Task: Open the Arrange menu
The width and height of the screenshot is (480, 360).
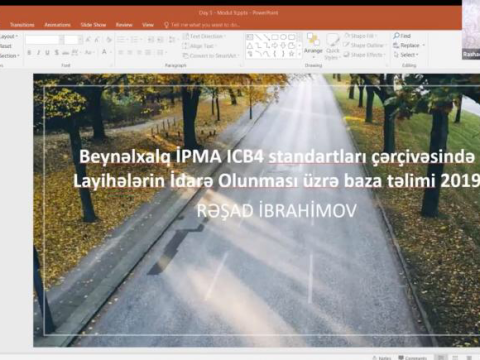Action: 313,45
